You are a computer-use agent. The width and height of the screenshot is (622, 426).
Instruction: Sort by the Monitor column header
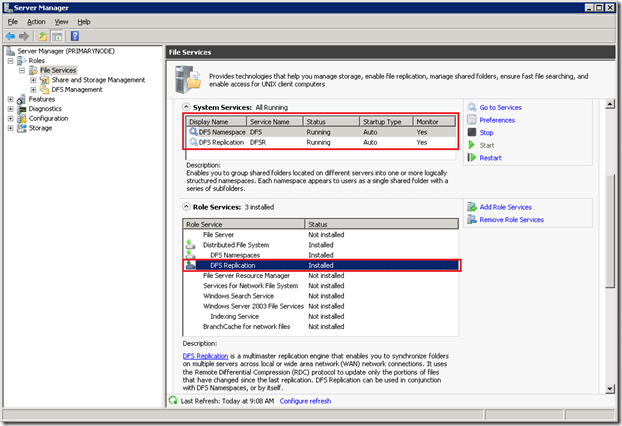tap(434, 121)
